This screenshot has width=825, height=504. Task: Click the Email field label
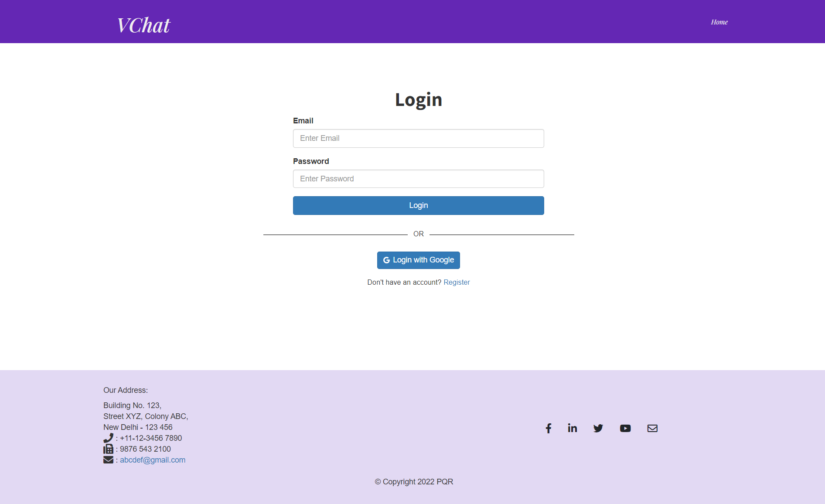[x=303, y=121]
